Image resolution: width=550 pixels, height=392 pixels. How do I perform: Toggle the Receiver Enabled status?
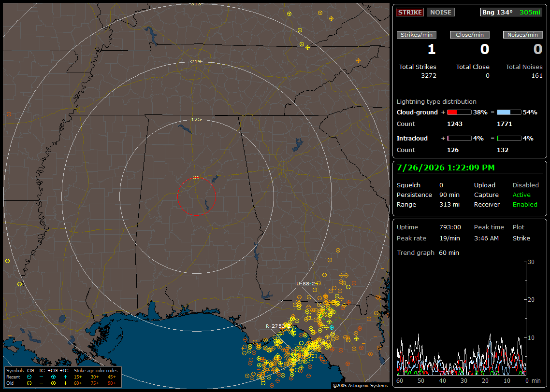pyautogui.click(x=525, y=204)
